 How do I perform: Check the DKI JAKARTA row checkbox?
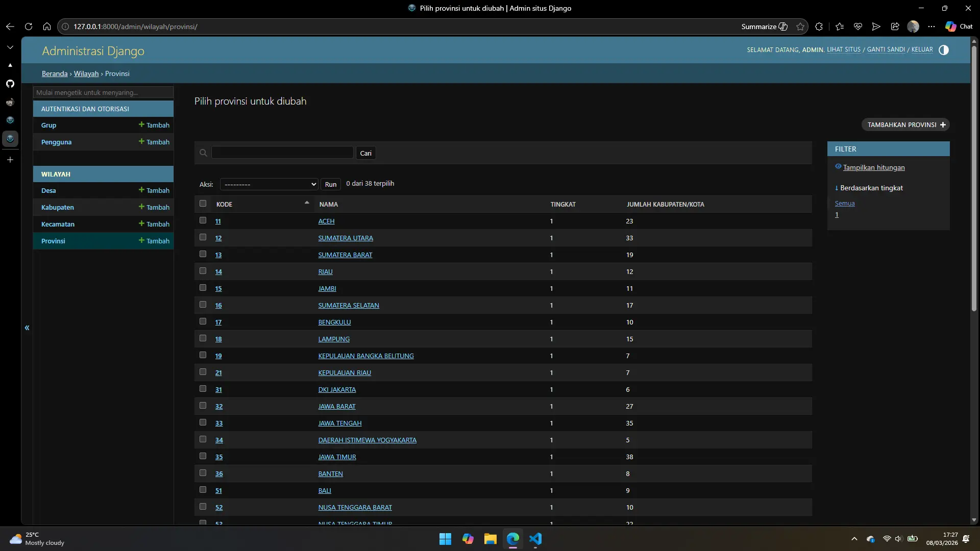203,389
